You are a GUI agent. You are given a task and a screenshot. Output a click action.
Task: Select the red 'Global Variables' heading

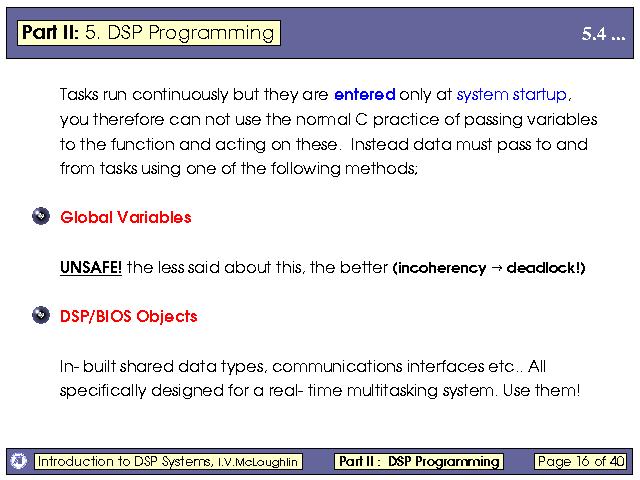coord(126,217)
